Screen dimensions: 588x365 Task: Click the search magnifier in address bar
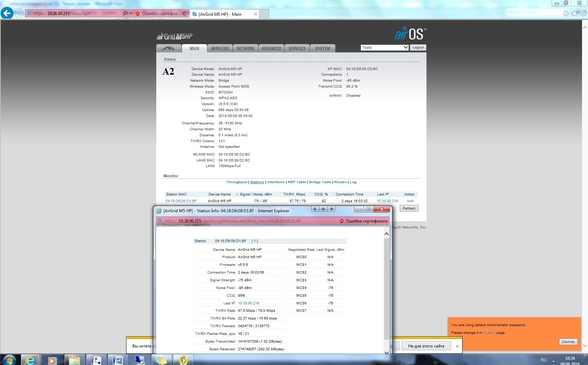125,14
